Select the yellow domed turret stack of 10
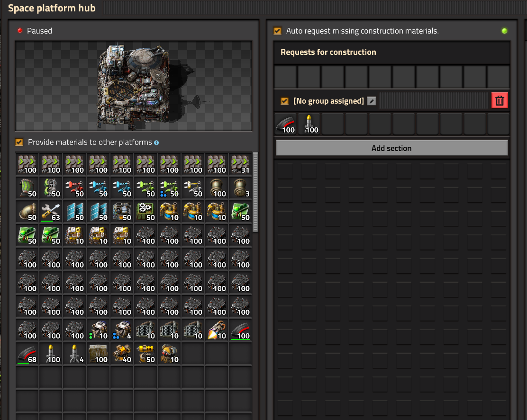 pos(169,354)
